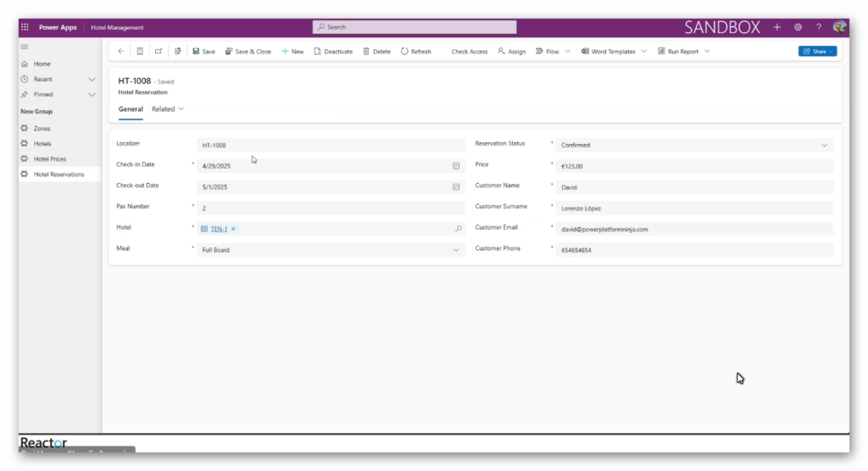Open the Check-out Date calendar picker
The width and height of the screenshot is (868, 471).
click(x=456, y=186)
